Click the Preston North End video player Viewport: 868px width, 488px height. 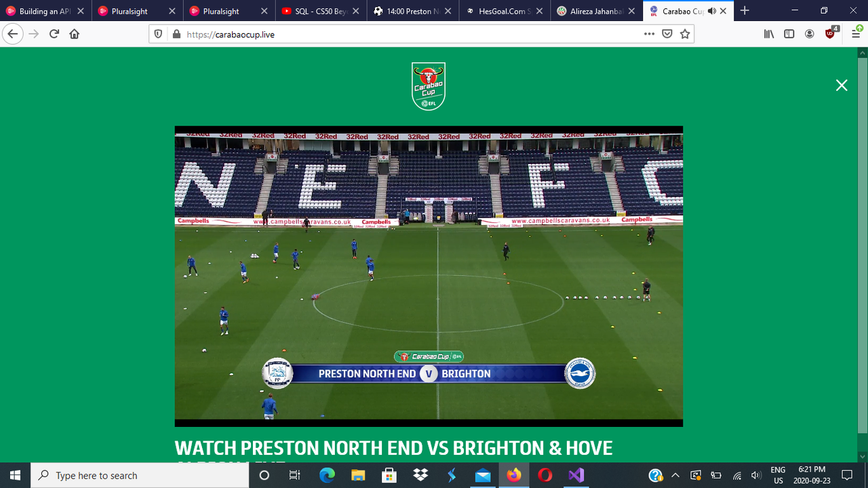[x=429, y=276]
